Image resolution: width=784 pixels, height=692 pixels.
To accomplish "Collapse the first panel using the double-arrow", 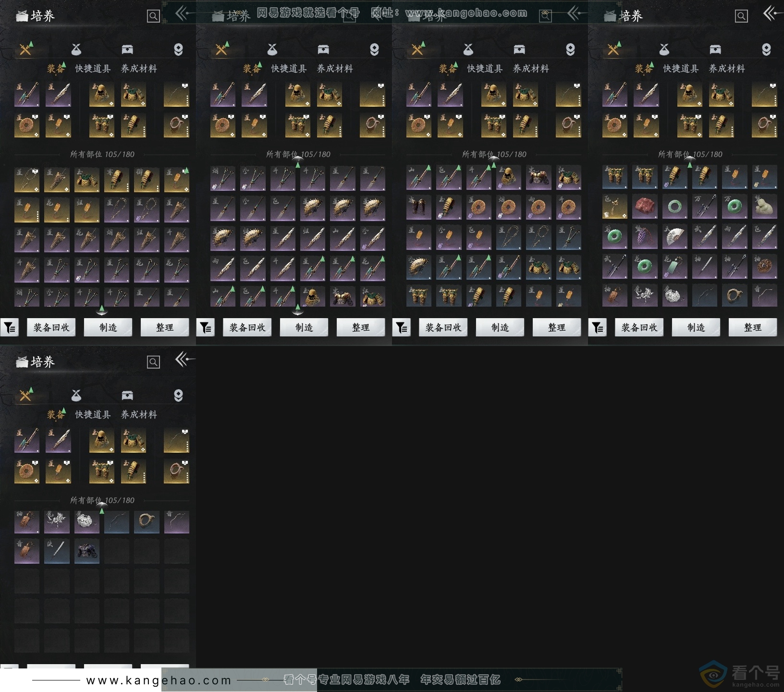I will (x=184, y=13).
